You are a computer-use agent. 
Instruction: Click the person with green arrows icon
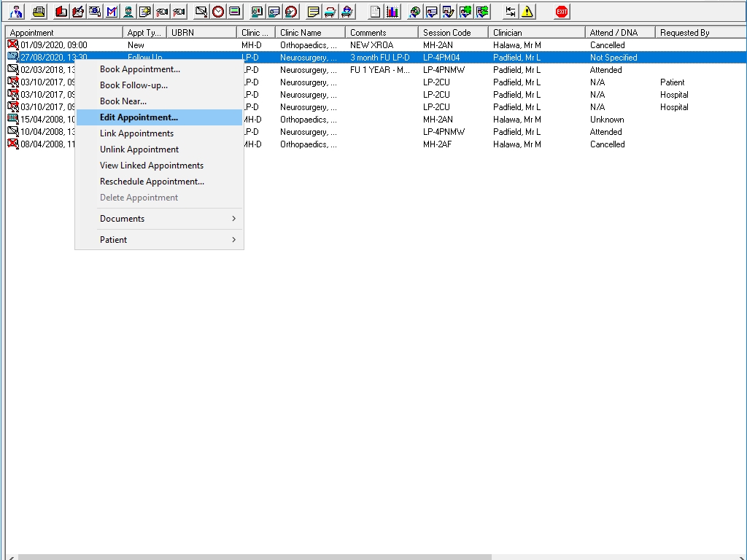(482, 12)
